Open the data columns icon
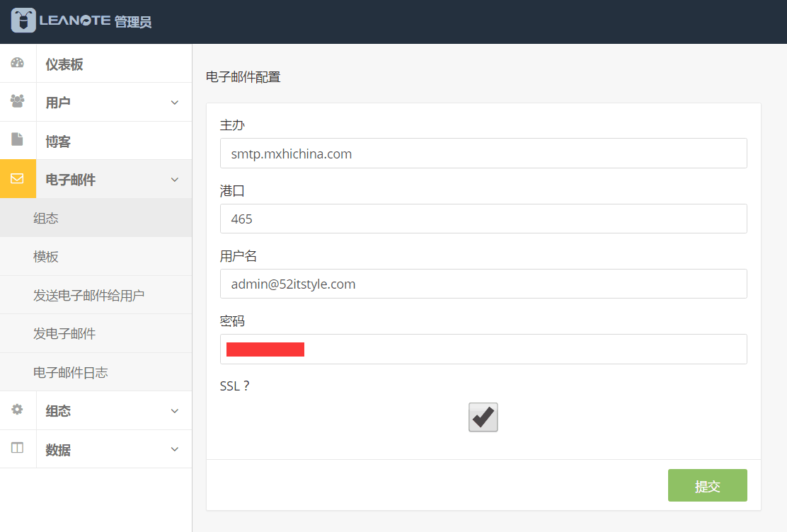The image size is (787, 532). coord(17,448)
